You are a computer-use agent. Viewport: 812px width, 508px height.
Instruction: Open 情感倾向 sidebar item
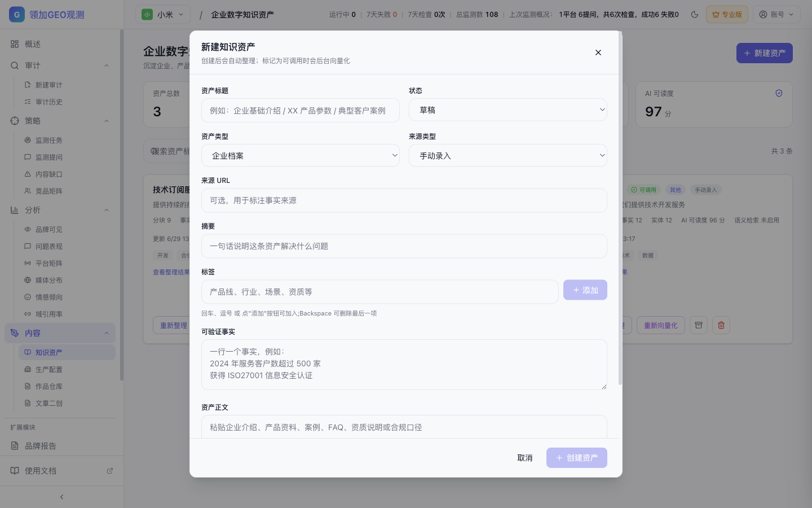point(67,297)
